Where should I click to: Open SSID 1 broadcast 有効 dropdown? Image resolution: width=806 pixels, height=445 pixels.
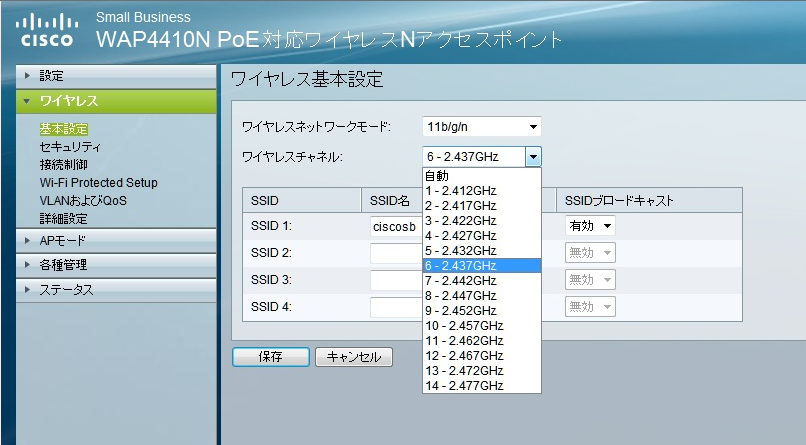pos(590,226)
